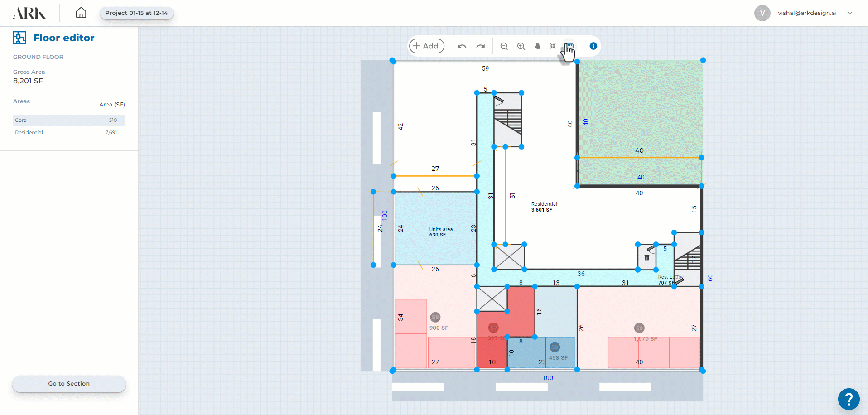This screenshot has height=415, width=868.
Task: Click the Add button in the toolbar
Action: 426,46
